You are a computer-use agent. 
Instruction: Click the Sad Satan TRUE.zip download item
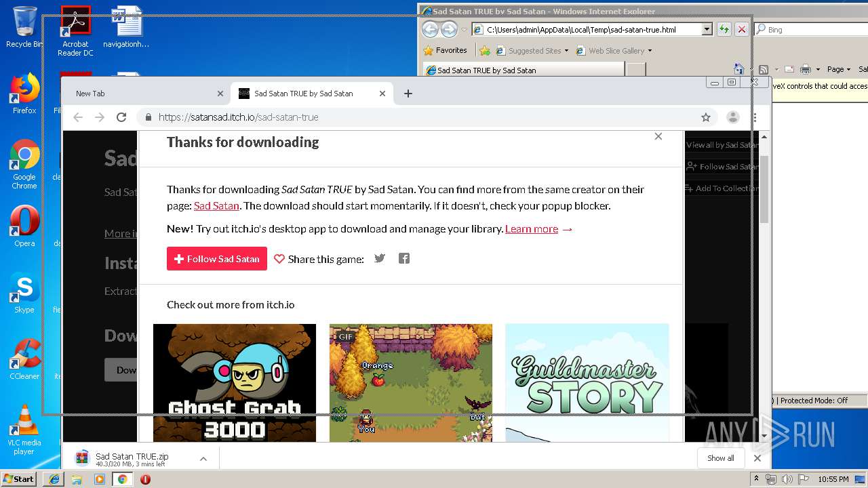pyautogui.click(x=134, y=459)
